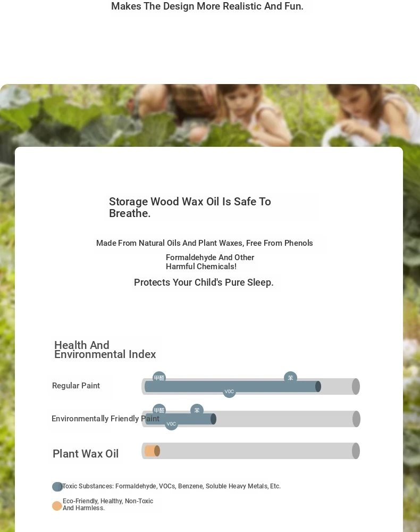Screen dimensions: 420x532
Task: Click the VOC badge under Regular Paint bar
Action: click(229, 391)
